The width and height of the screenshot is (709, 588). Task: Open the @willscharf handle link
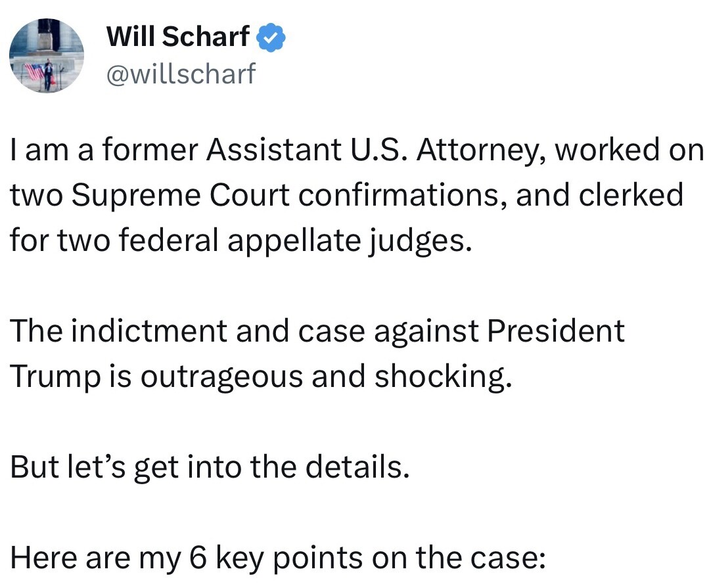pos(181,73)
